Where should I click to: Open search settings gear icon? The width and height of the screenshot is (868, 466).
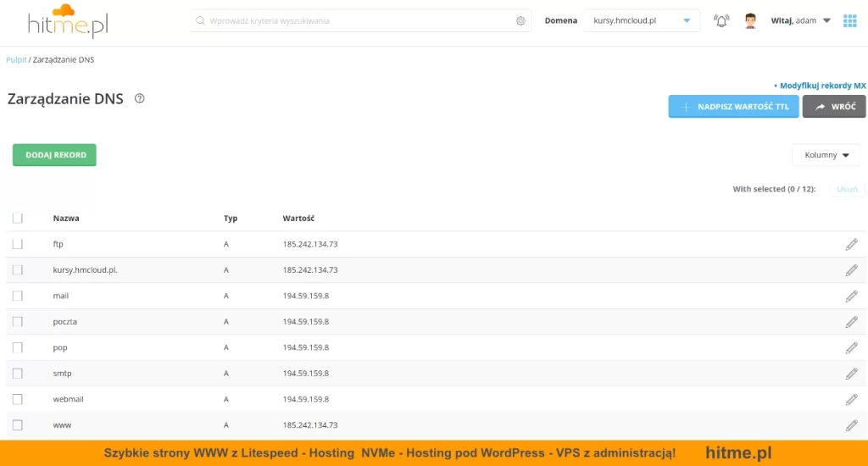[520, 20]
